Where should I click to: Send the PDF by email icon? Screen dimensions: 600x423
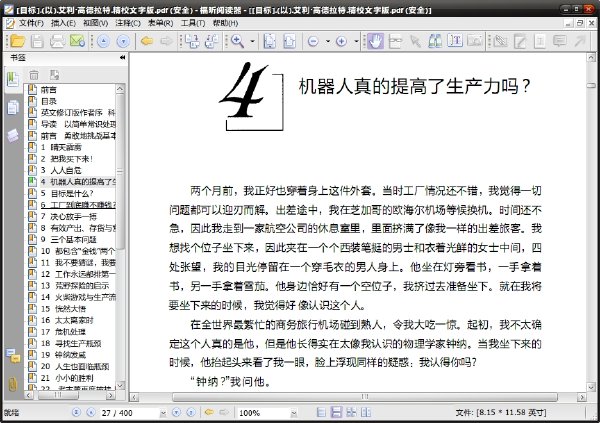click(77, 41)
